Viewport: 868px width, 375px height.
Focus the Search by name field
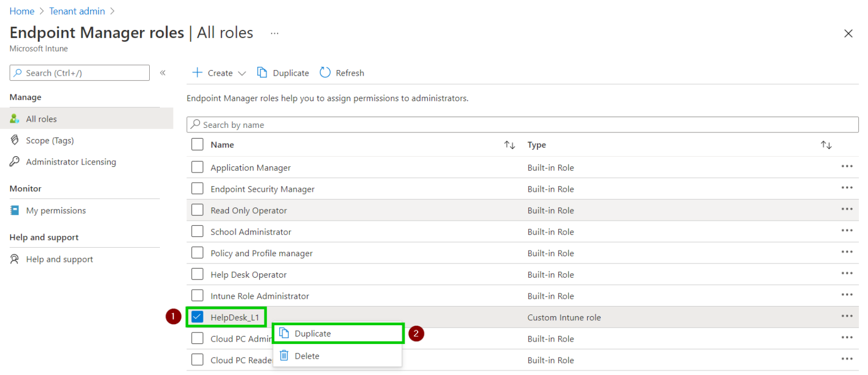[523, 124]
